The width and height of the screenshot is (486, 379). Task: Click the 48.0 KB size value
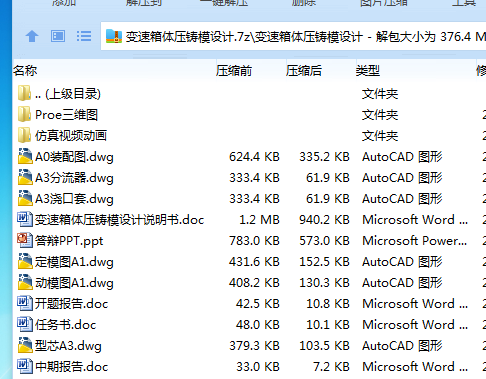(258, 325)
